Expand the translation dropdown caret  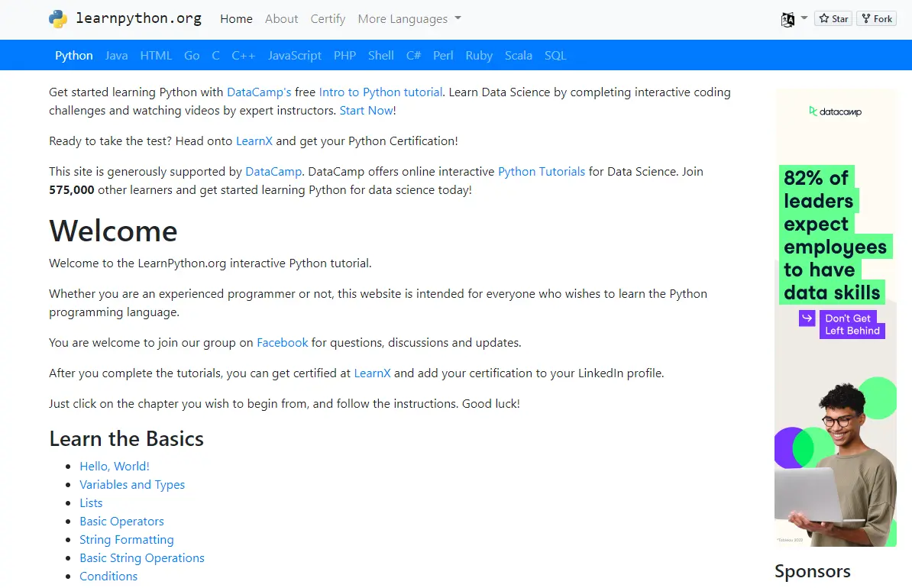coord(804,18)
